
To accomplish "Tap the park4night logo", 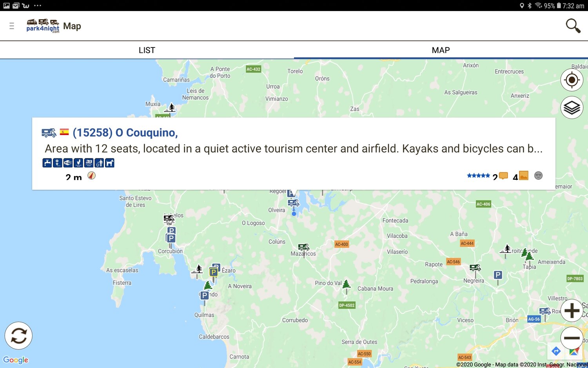I will (x=43, y=26).
